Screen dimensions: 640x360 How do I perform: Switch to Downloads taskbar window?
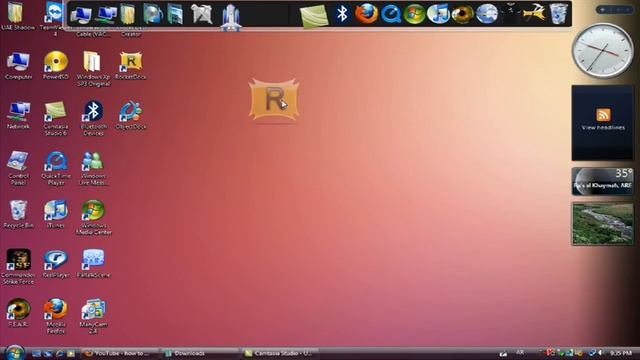[200, 353]
